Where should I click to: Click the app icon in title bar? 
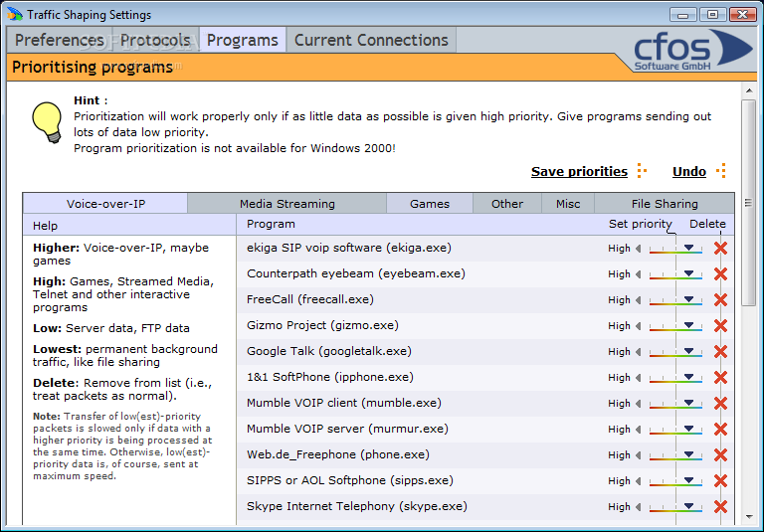pyautogui.click(x=15, y=14)
